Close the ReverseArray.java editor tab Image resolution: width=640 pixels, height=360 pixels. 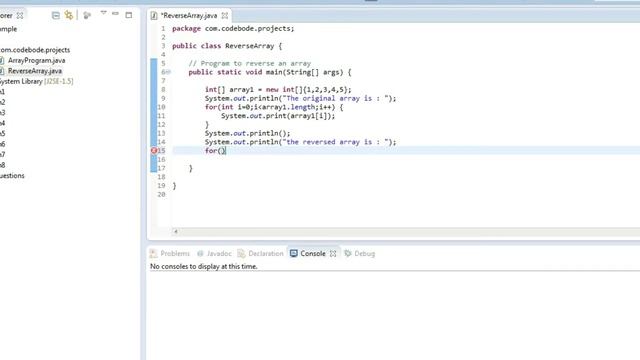tap(225, 16)
